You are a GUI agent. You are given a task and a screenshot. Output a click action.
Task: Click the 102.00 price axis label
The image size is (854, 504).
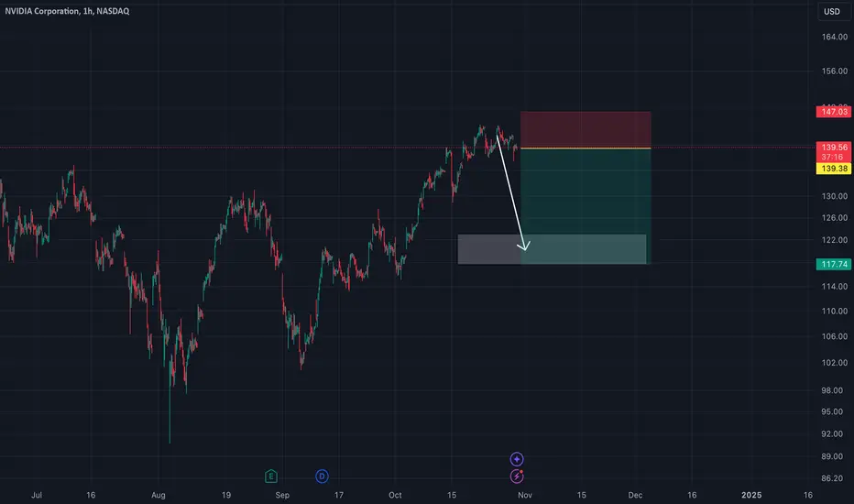click(835, 363)
